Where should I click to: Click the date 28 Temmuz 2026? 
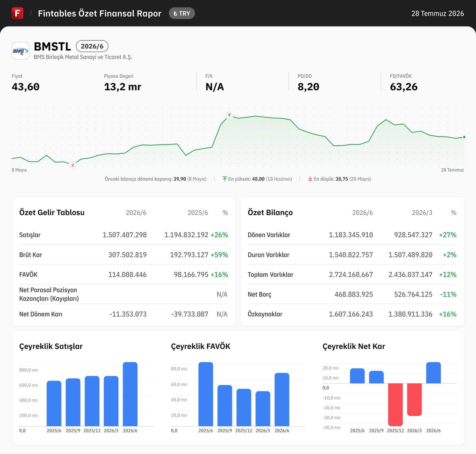click(x=438, y=13)
